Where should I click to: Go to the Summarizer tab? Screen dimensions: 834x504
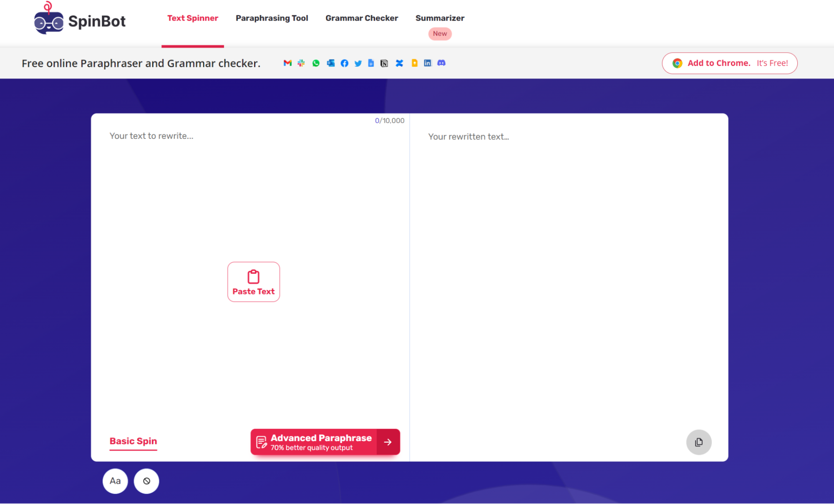[440, 18]
